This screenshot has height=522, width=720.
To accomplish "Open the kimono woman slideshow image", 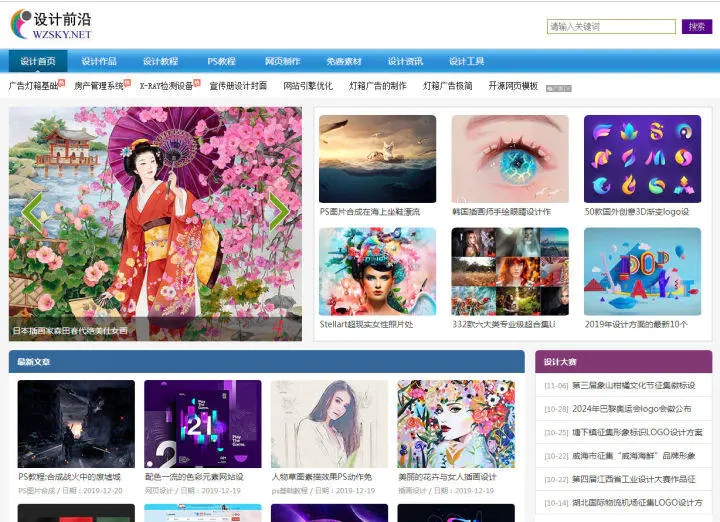I will point(155,224).
